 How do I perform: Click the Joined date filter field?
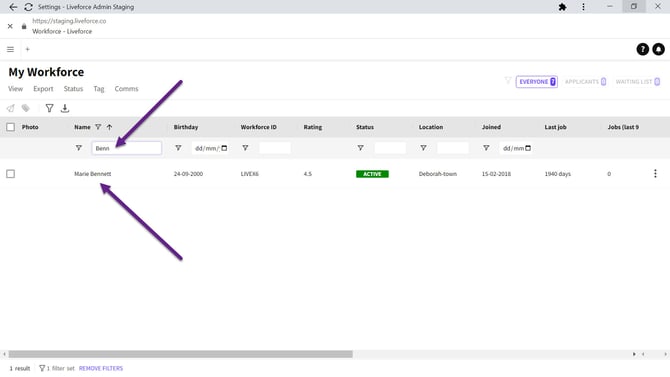pyautogui.click(x=516, y=148)
